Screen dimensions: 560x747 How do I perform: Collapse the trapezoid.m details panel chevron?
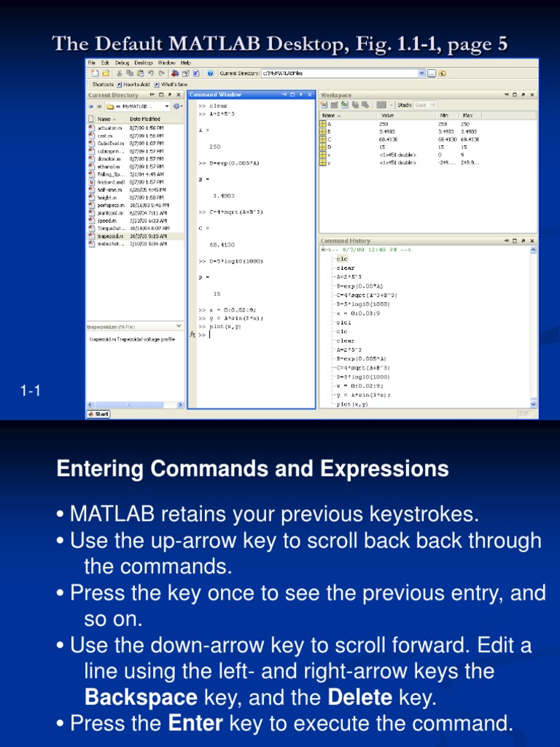179,326
